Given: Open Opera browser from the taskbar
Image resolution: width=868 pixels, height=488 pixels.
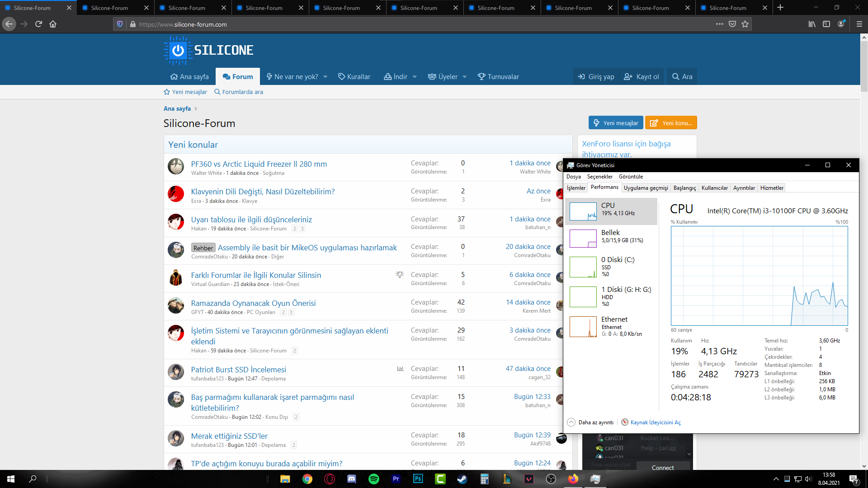Looking at the screenshot, I should click(330, 479).
